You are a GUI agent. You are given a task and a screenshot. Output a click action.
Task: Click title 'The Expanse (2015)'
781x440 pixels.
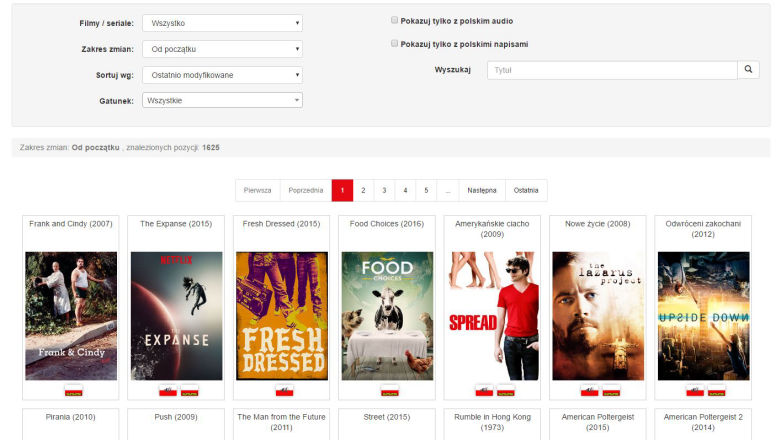[176, 224]
